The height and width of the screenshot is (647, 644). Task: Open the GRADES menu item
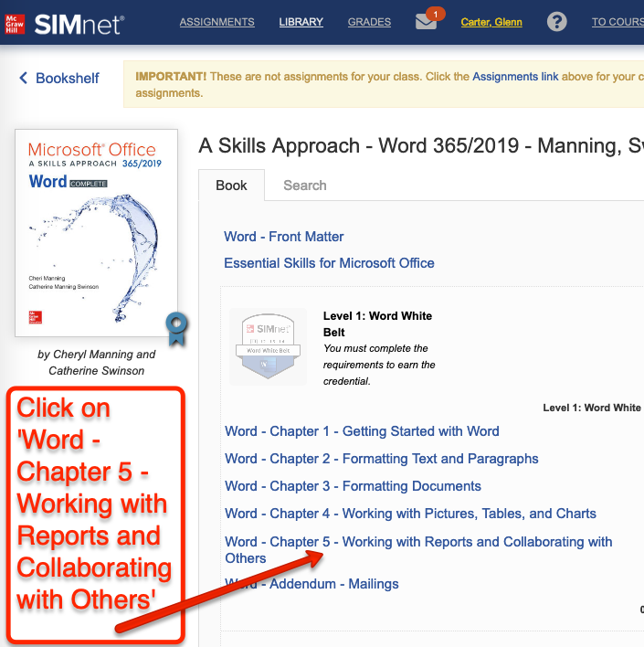[369, 22]
